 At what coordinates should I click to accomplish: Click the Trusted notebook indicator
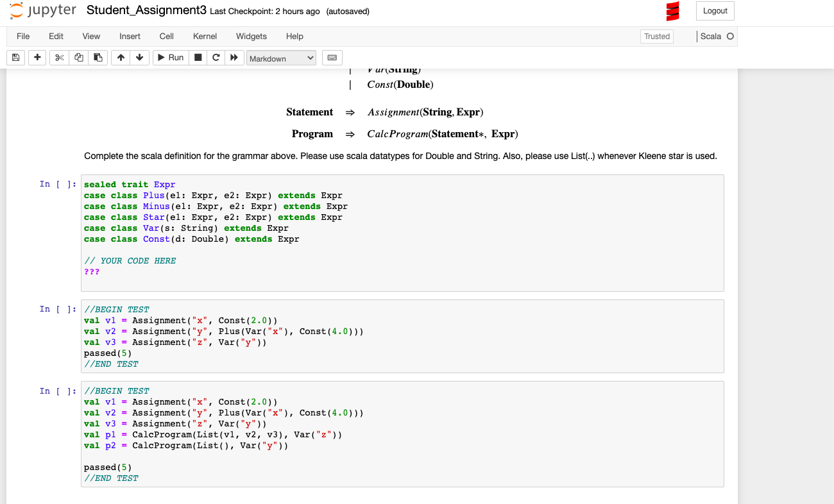(x=656, y=37)
